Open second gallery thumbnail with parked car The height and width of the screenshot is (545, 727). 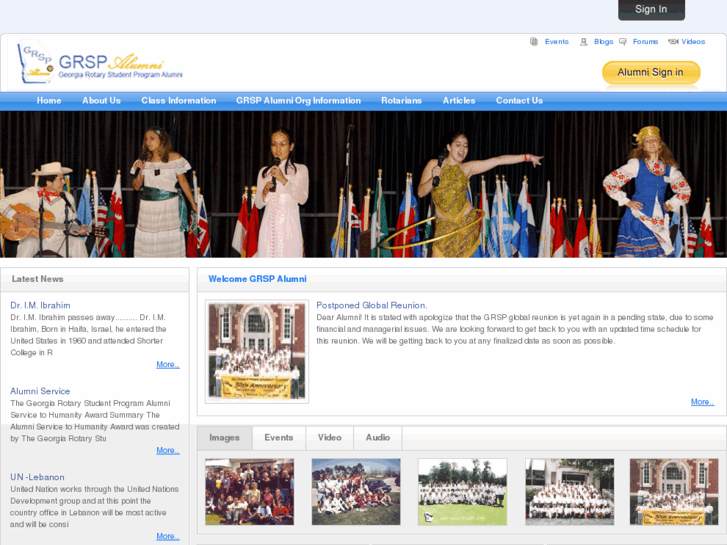pyautogui.click(x=356, y=492)
